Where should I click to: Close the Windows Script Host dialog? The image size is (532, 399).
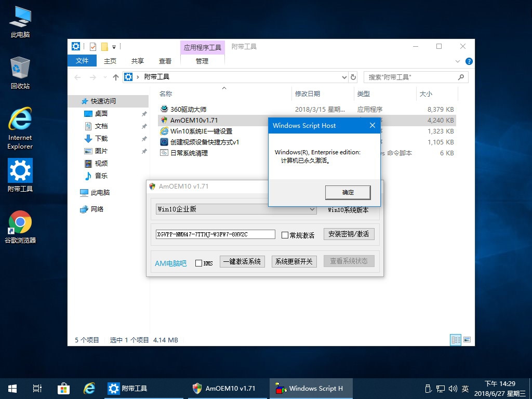pos(372,125)
